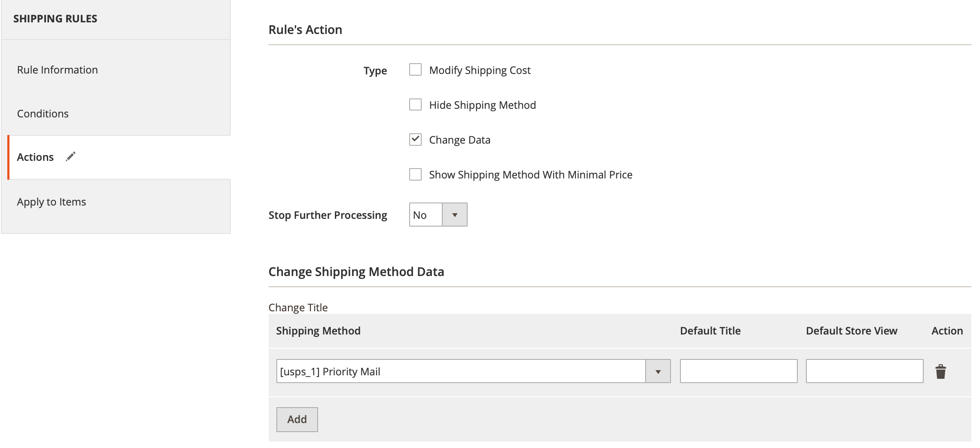Viewport: 980px width, 448px height.
Task: Uncheck the Change Data checkbox
Action: (415, 139)
